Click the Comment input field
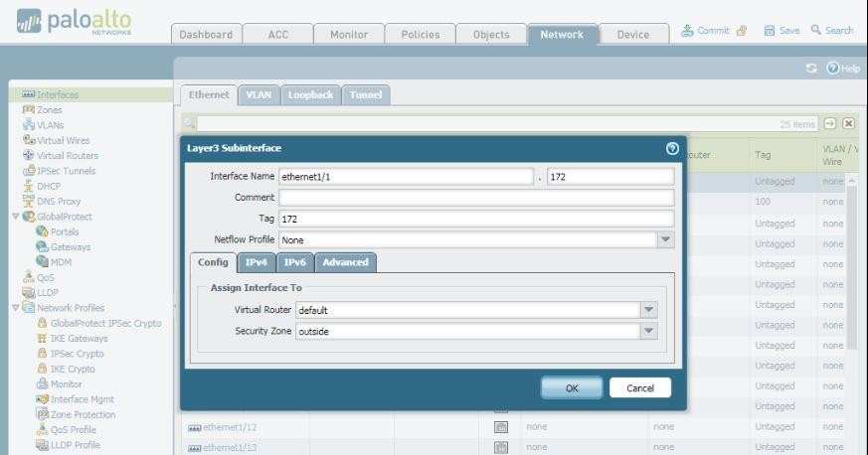Viewport: 868px width, 455px height. pos(475,198)
